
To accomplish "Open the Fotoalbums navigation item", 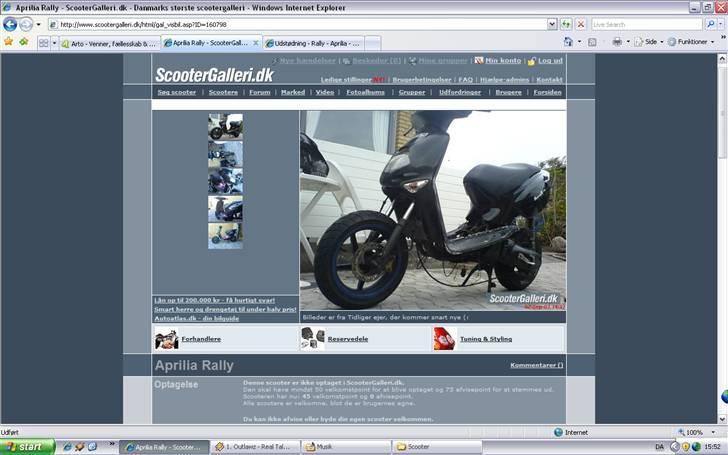I will 365,92.
